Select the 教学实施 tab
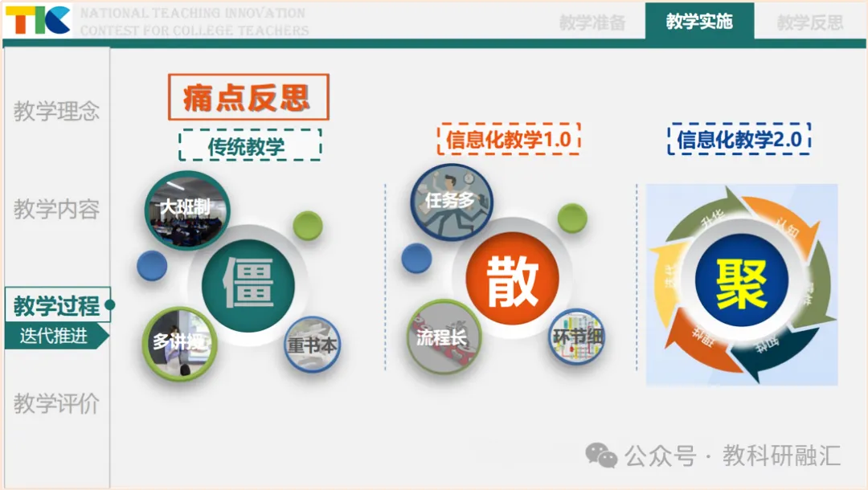Viewport: 868px width, 490px height. [x=699, y=22]
